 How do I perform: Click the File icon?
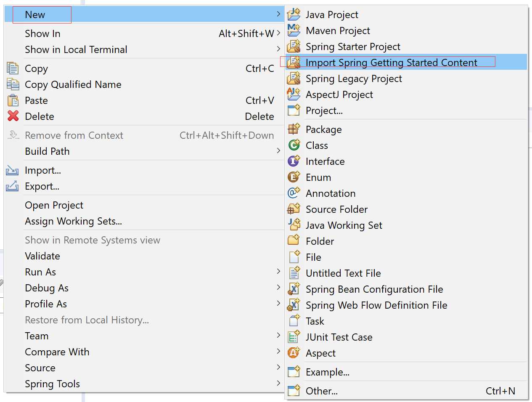point(294,257)
